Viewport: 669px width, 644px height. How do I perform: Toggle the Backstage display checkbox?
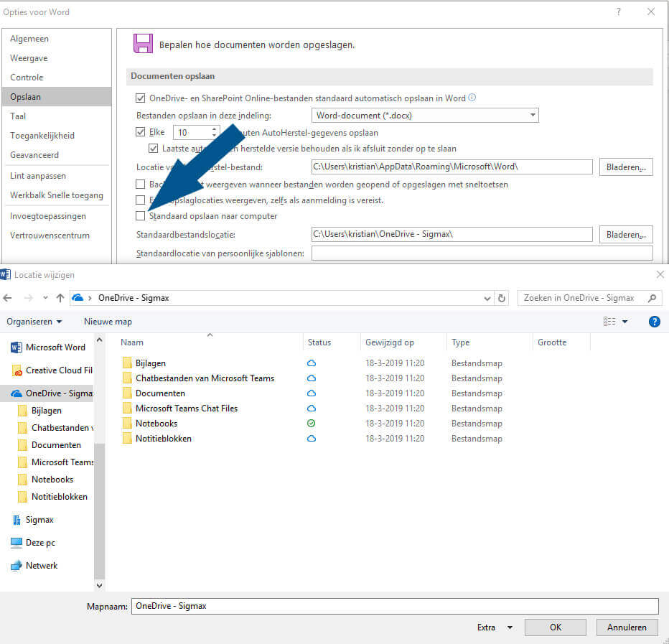point(141,185)
